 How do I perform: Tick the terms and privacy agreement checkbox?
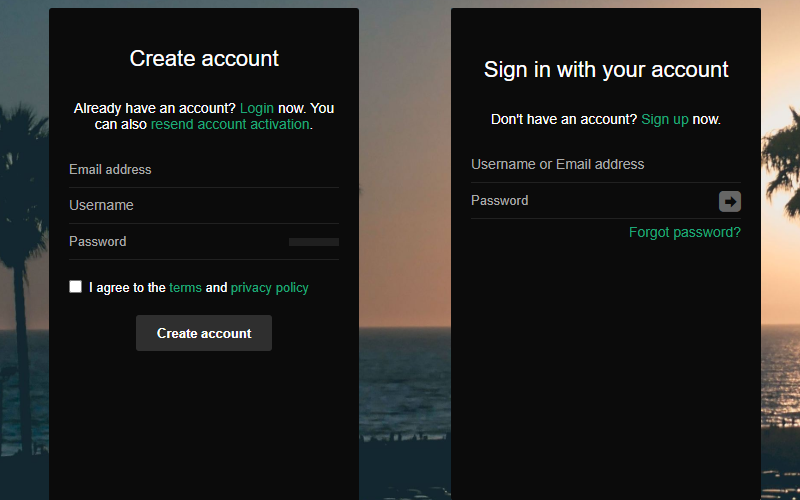(76, 287)
